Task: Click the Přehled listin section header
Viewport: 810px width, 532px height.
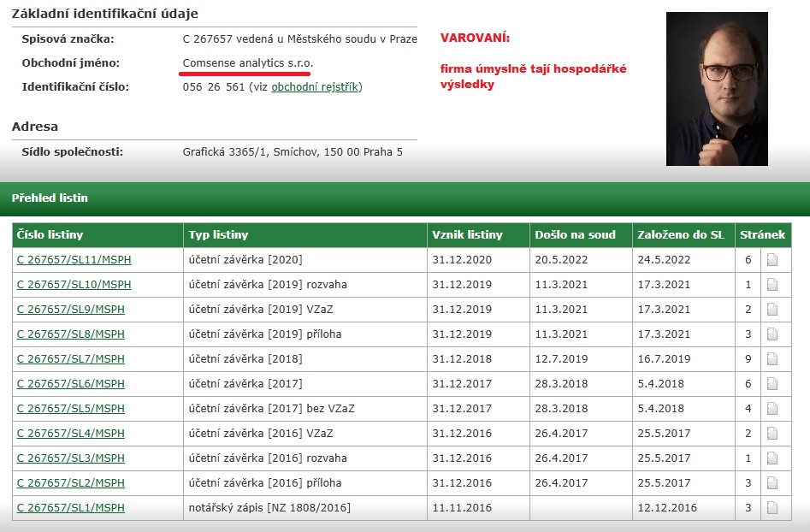Action: tap(50, 198)
